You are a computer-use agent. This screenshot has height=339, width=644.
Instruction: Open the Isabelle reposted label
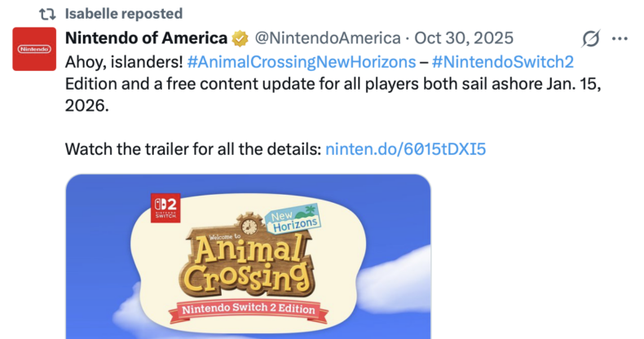(x=124, y=14)
